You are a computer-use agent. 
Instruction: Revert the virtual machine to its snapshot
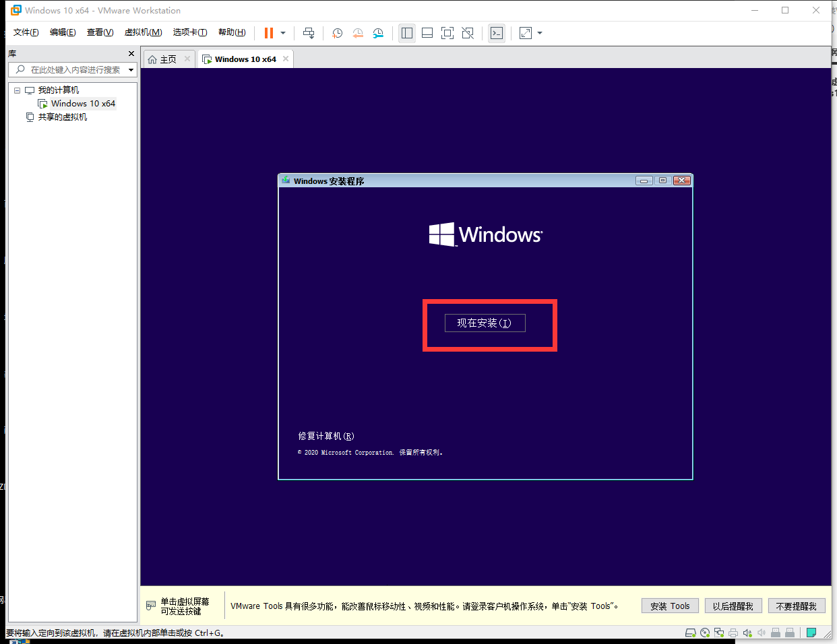(358, 33)
